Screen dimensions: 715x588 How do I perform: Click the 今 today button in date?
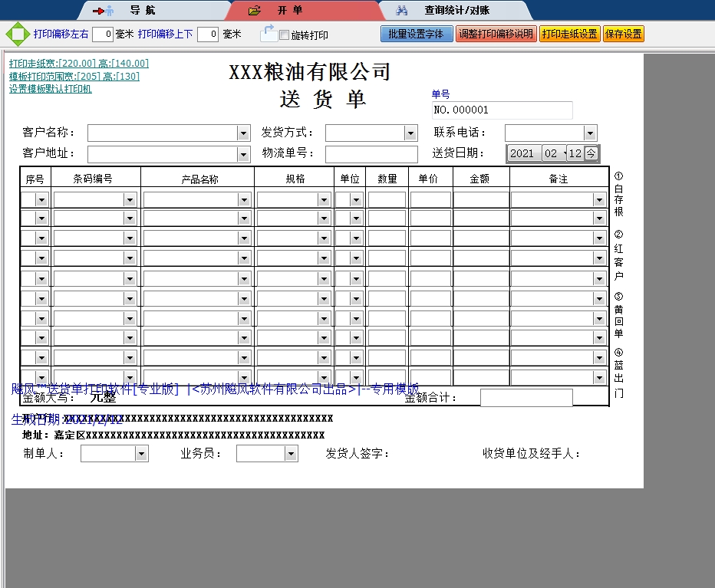click(591, 153)
